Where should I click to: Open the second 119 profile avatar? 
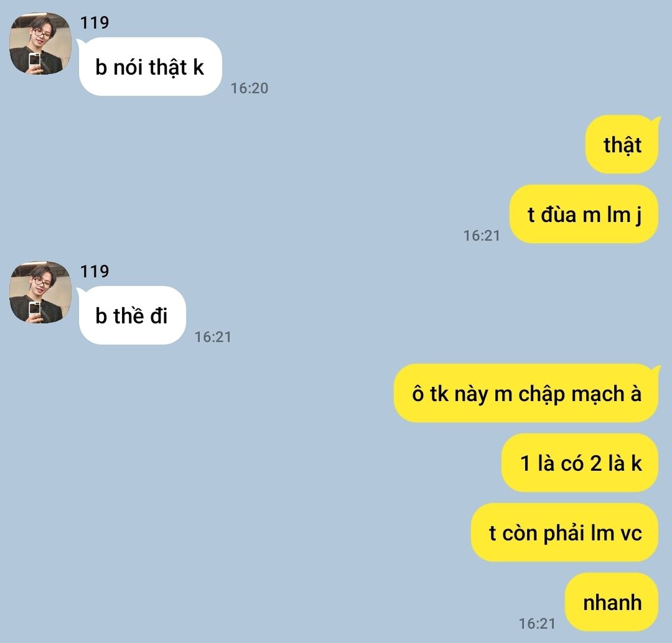(x=40, y=292)
